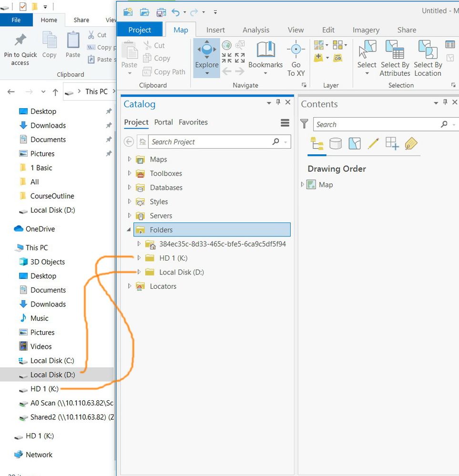Image resolution: width=459 pixels, height=476 pixels.
Task: Switch to the Insert ribbon tab
Action: coord(215,30)
